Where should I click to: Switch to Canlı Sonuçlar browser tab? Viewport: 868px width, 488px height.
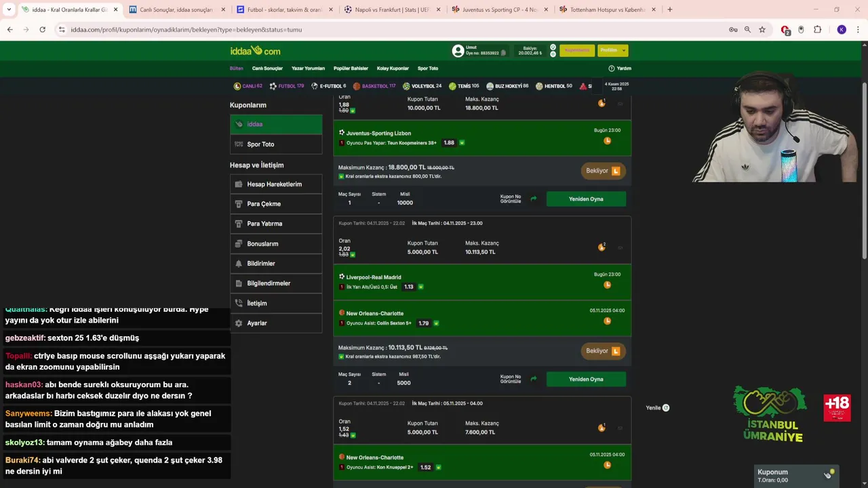point(176,9)
